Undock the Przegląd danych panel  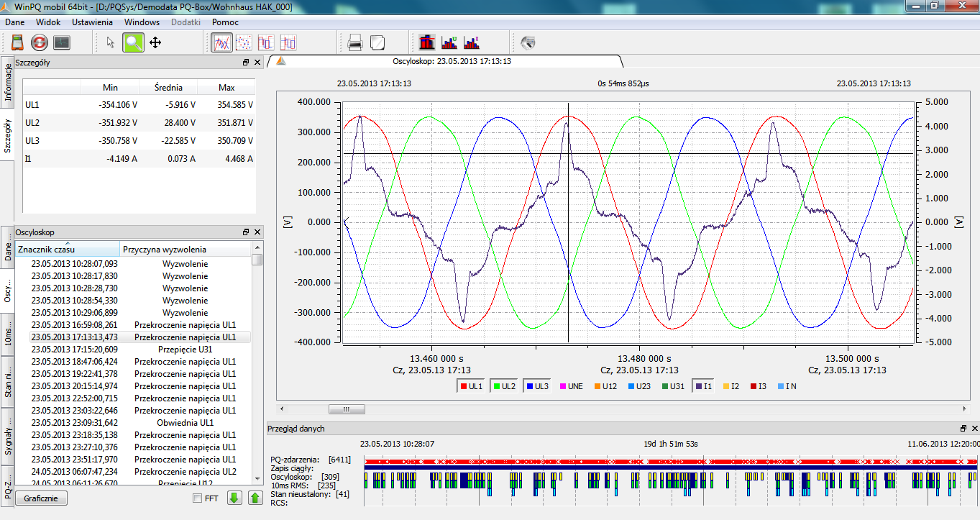(963, 429)
